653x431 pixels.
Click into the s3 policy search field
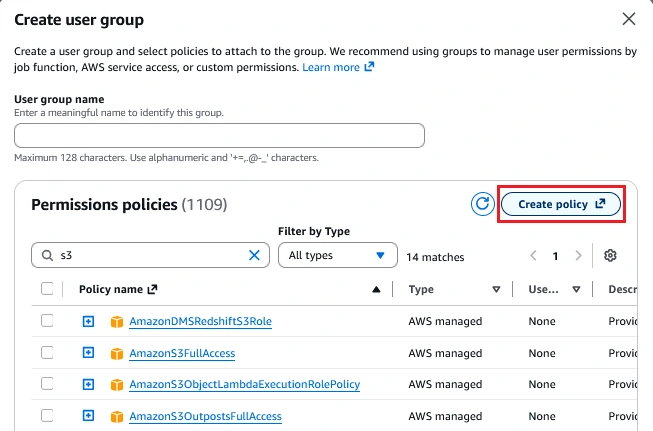pyautogui.click(x=150, y=255)
